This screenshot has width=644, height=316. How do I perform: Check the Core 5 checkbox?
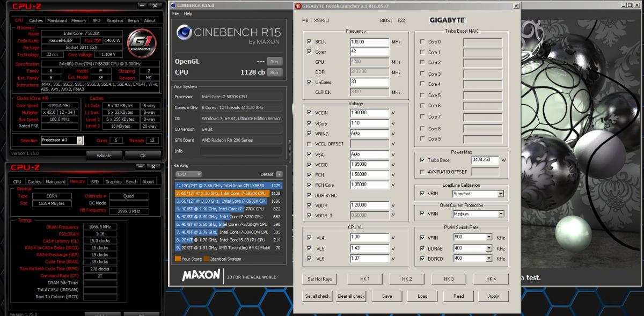point(422,95)
